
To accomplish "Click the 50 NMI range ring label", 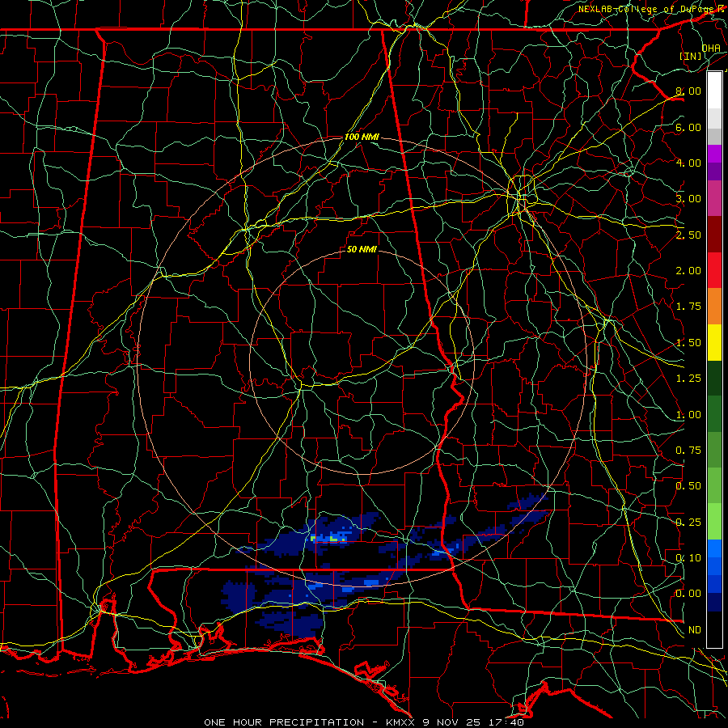I will (x=362, y=249).
